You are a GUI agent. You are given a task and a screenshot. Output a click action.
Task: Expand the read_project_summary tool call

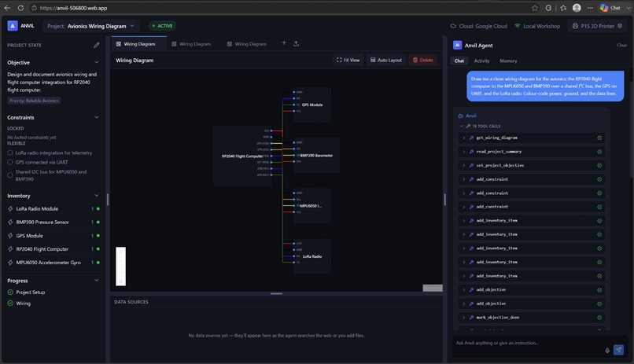coord(464,152)
